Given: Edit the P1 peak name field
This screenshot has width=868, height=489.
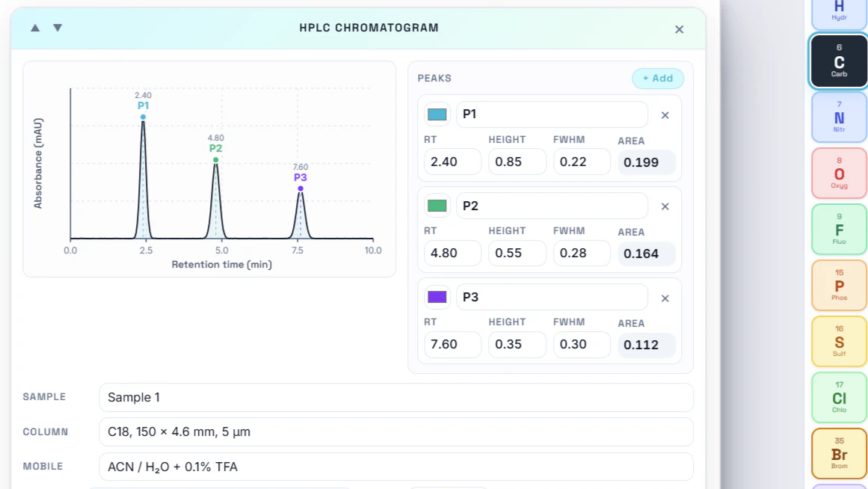Looking at the screenshot, I should (x=552, y=114).
